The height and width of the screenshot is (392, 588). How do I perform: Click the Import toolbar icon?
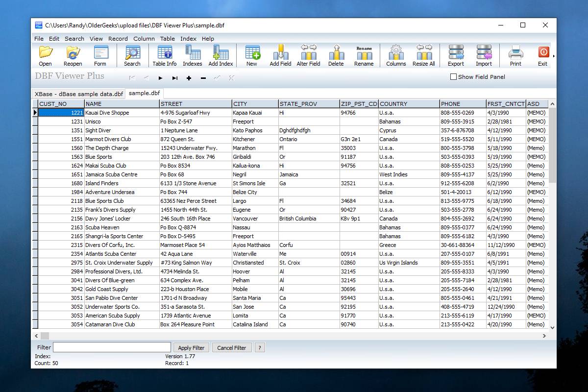pos(484,55)
